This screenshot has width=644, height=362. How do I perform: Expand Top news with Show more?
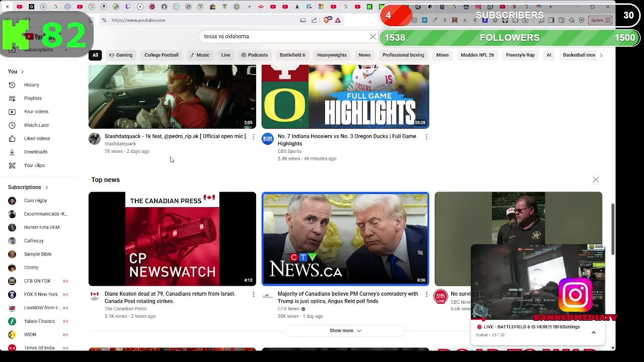tap(345, 330)
